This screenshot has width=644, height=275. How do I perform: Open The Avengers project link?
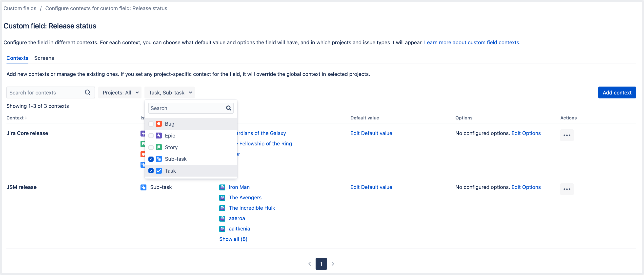pyautogui.click(x=245, y=198)
